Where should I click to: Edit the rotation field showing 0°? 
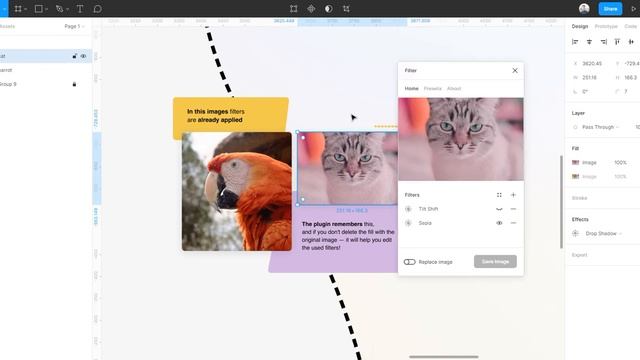pos(585,91)
